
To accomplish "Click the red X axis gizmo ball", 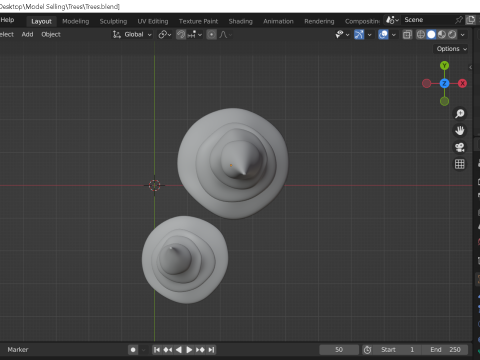I will [462, 83].
